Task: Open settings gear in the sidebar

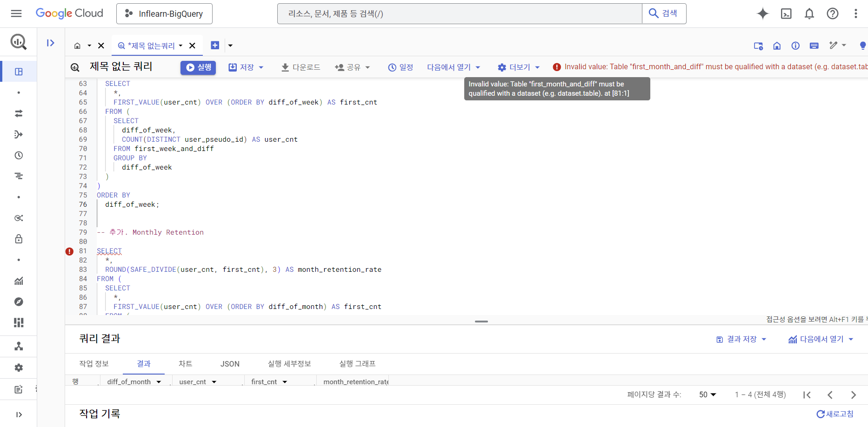Action: pos(19,368)
